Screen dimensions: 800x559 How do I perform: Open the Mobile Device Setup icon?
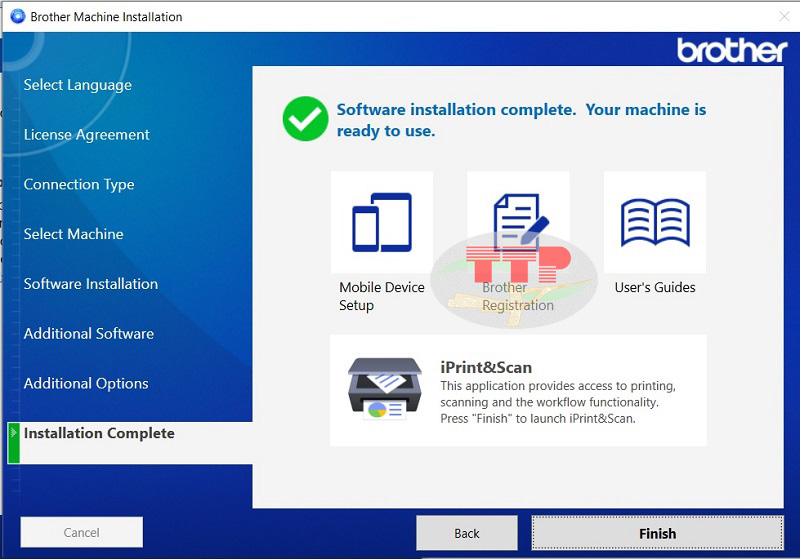coord(382,222)
